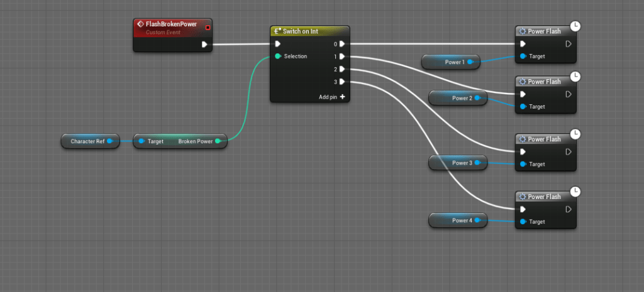Click the Switch on Int node header
The image size is (644, 292).
tap(308, 31)
